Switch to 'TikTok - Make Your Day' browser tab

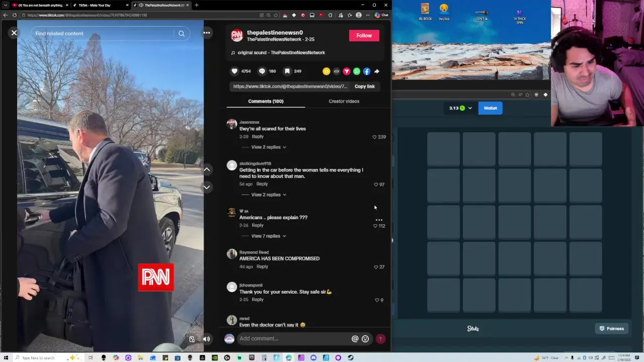100,5
